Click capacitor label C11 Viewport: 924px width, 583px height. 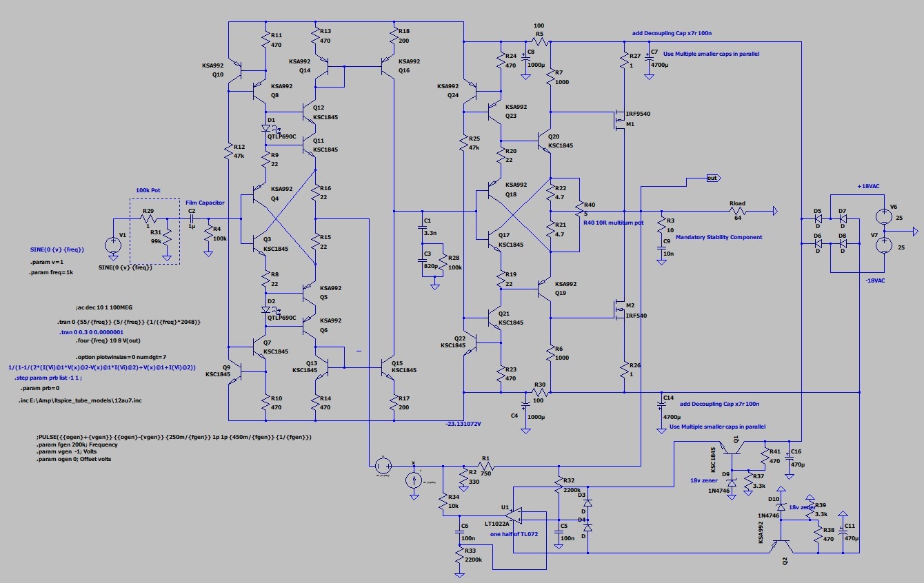pyautogui.click(x=850, y=526)
